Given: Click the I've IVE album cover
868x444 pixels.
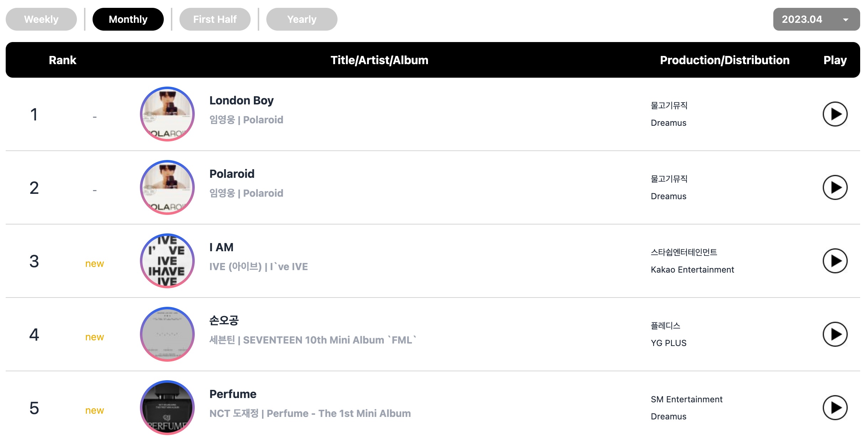Looking at the screenshot, I should (x=167, y=261).
